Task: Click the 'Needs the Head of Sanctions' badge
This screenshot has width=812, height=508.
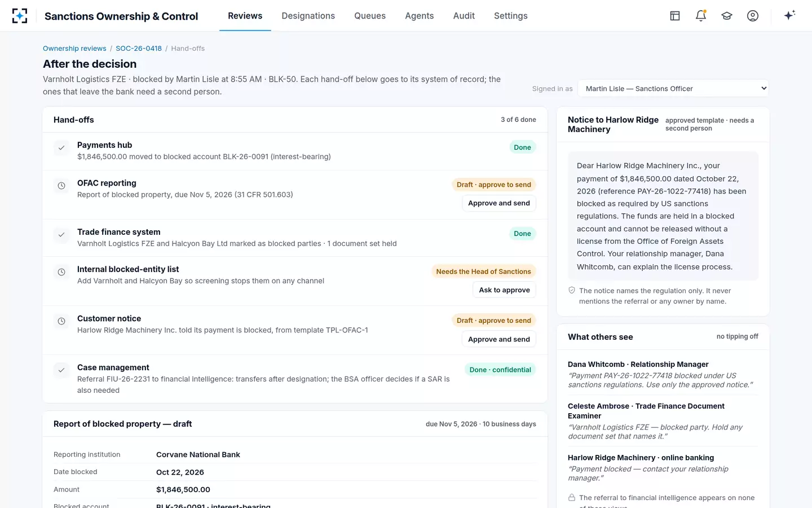Action: [484, 271]
